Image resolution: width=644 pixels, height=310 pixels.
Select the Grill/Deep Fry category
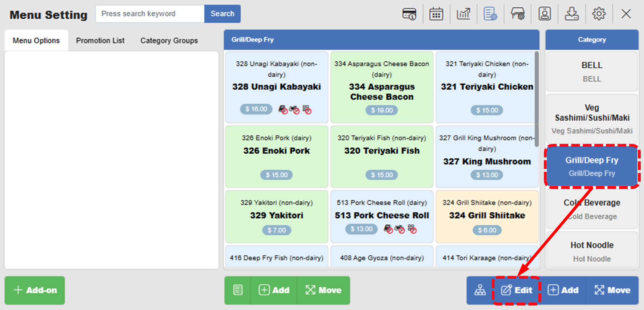592,166
